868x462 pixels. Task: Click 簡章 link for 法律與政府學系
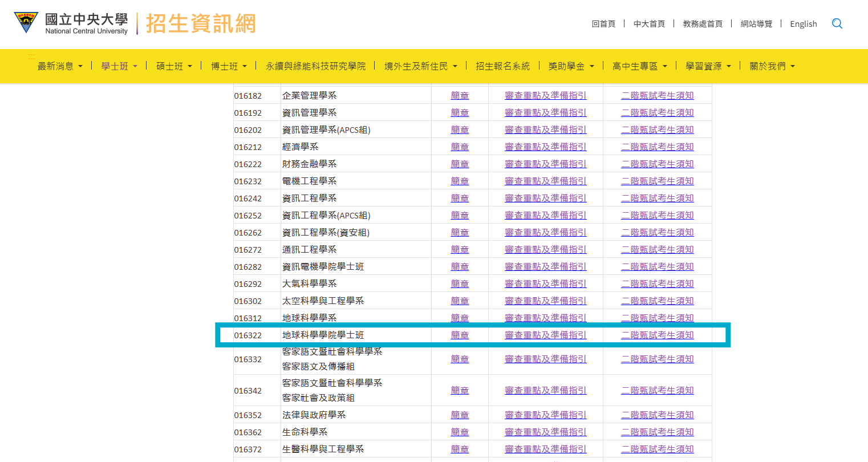pyautogui.click(x=460, y=415)
